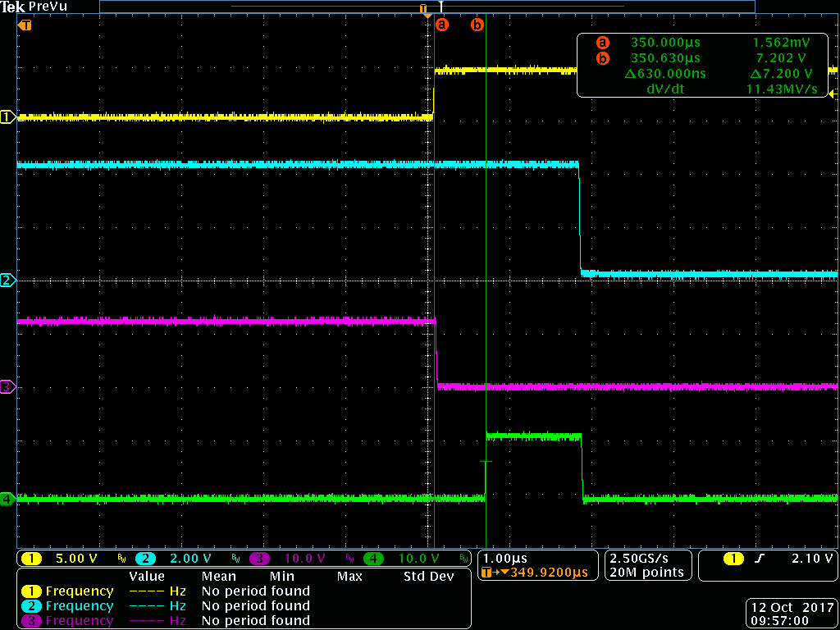Viewport: 840px width, 630px height.
Task: Click the 2.10 V trigger level readout
Action: [x=811, y=559]
